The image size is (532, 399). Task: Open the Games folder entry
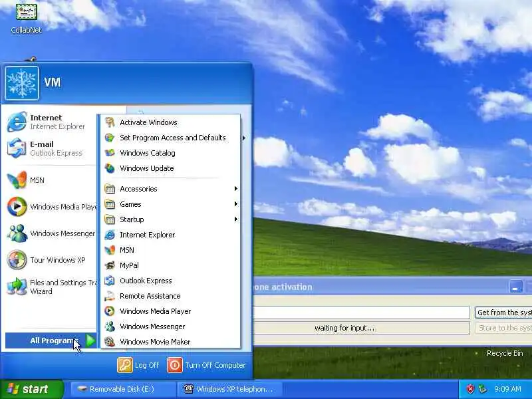click(x=170, y=204)
